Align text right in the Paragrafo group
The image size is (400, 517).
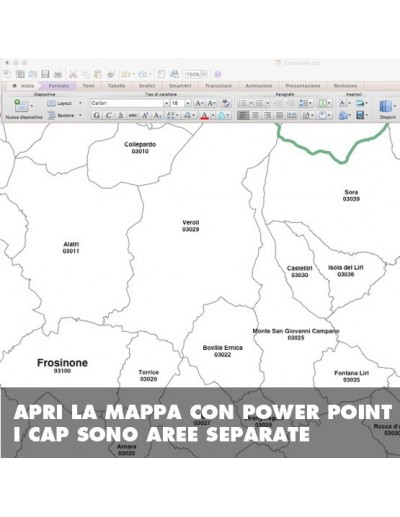[x=267, y=115]
